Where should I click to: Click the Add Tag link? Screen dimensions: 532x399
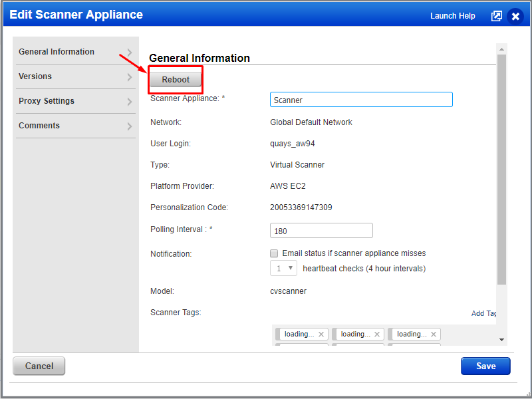point(483,313)
